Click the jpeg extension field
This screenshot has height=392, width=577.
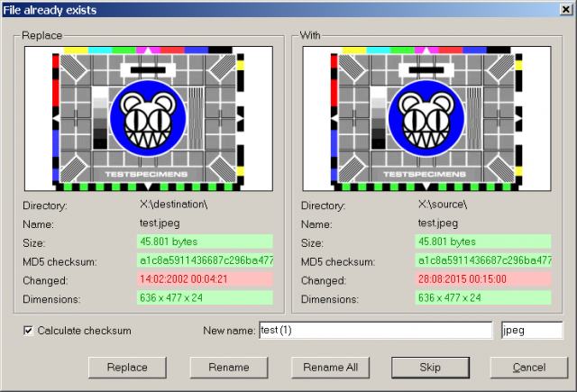click(x=532, y=330)
